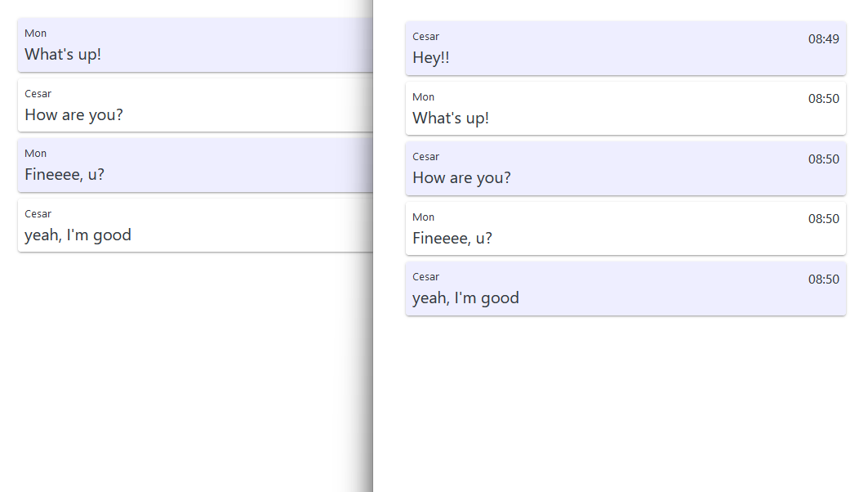The height and width of the screenshot is (492, 868).
Task: Click the 08:50 timestamp beside "What's up!"
Action: [x=823, y=97]
